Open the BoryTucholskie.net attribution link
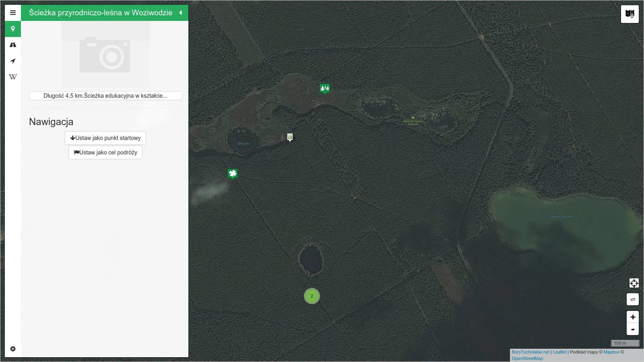This screenshot has height=362, width=644. point(530,352)
